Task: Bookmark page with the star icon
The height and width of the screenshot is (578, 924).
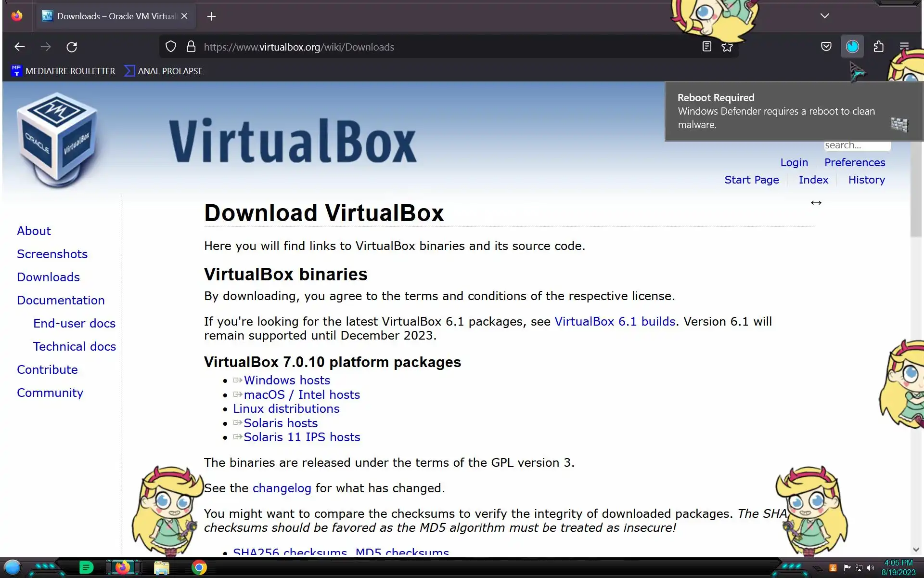Action: (x=727, y=47)
